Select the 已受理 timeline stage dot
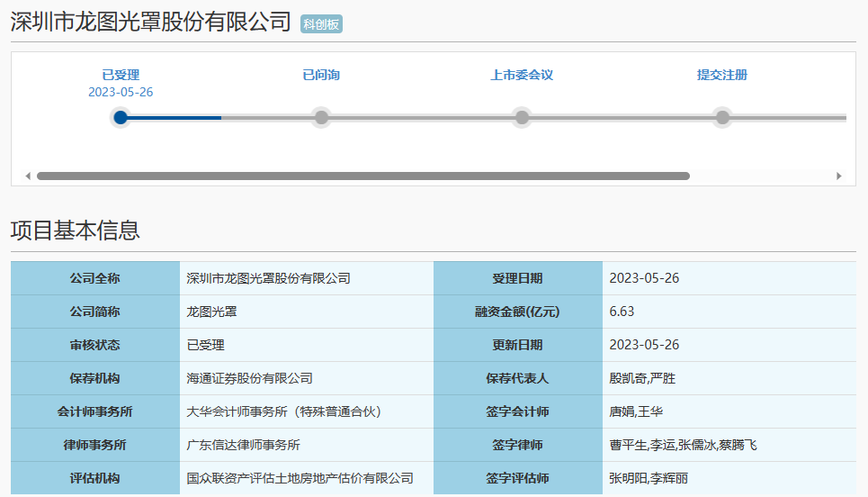This screenshot has width=868, height=497. tap(121, 117)
